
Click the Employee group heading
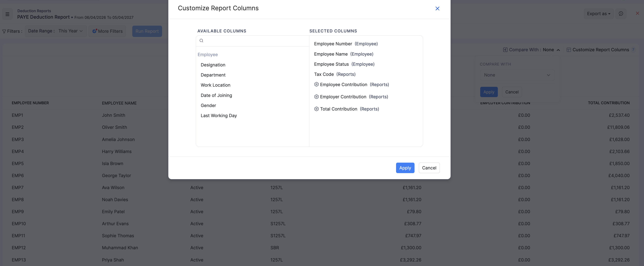(208, 55)
